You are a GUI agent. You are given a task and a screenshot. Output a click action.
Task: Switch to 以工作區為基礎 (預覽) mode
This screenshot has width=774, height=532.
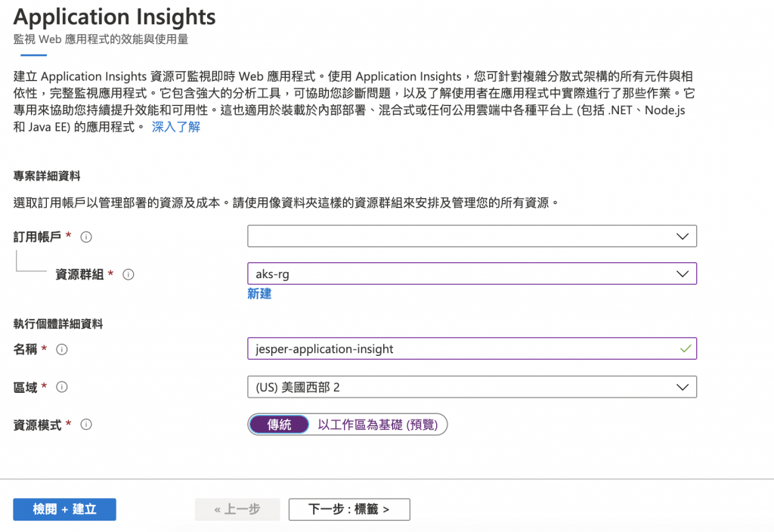[378, 425]
